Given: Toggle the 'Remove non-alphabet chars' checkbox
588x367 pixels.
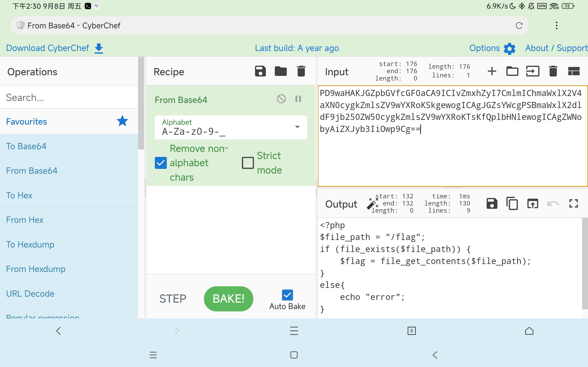Looking at the screenshot, I should coord(160,162).
